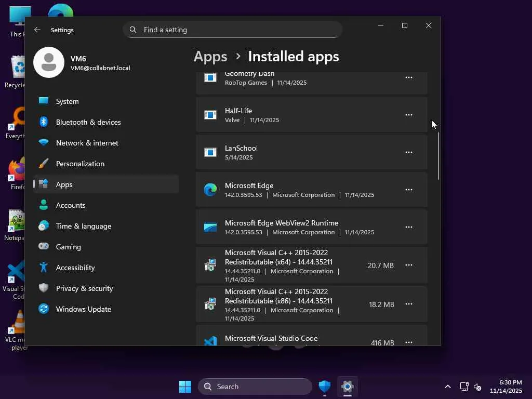
Task: Open Accessibility settings page
Action: click(x=106, y=268)
